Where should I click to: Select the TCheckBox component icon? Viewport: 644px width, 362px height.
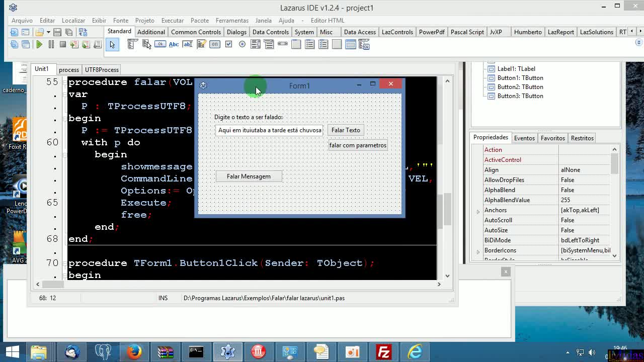point(228,44)
